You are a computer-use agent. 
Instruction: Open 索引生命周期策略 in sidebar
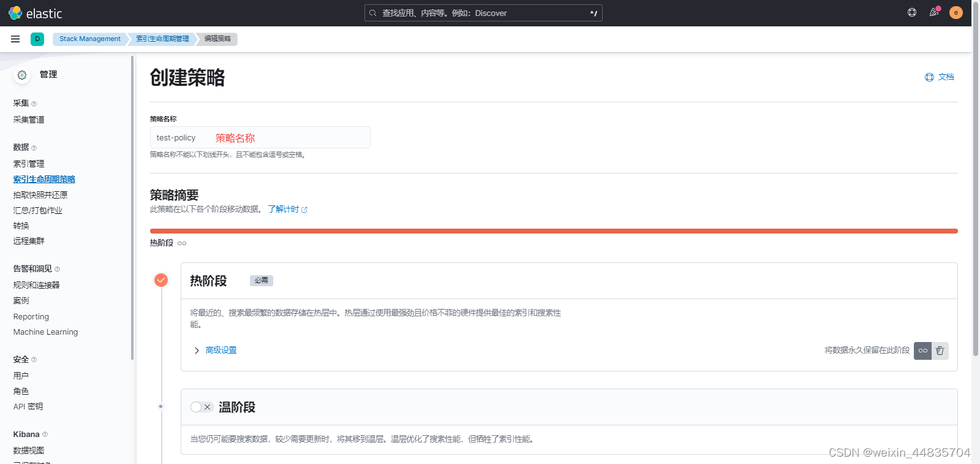tap(44, 180)
